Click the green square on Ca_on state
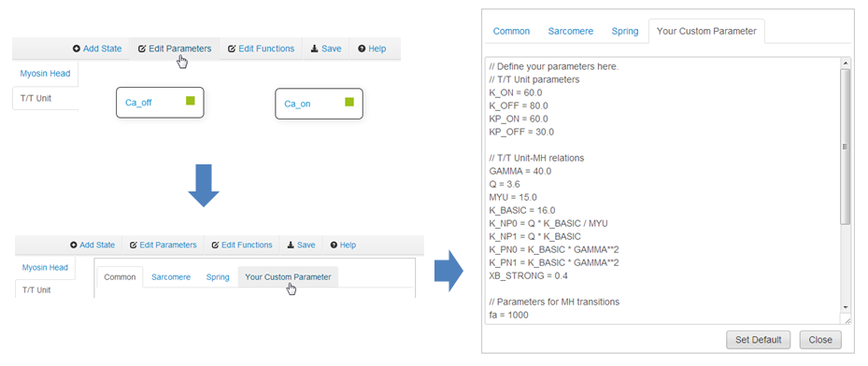This screenshot has height=366, width=868. tap(349, 102)
